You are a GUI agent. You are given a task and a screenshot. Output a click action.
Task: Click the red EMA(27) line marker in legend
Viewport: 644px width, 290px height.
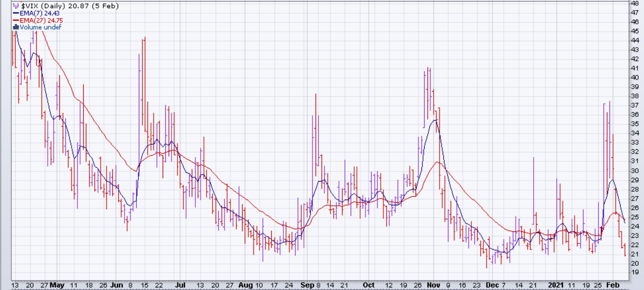pos(16,20)
